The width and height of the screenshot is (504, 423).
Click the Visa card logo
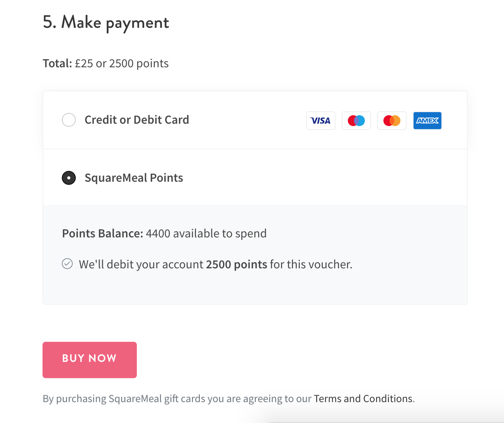320,121
